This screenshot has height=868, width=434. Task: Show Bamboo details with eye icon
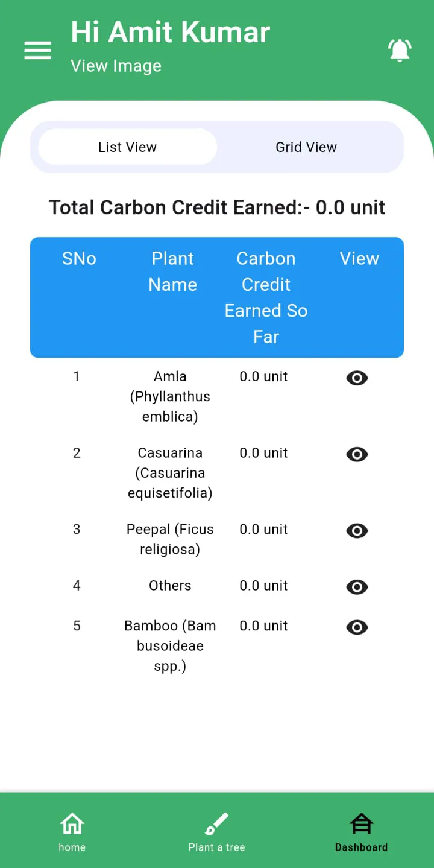[357, 627]
